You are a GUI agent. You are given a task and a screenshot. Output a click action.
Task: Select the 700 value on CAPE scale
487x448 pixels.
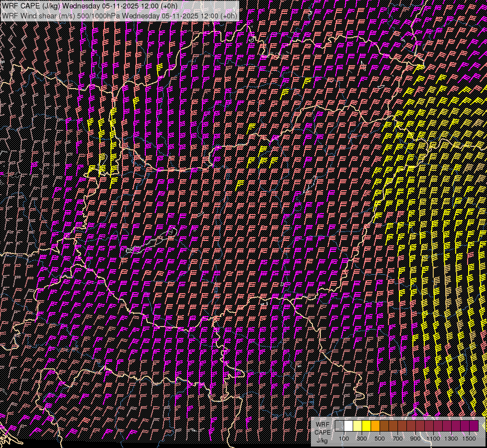[397, 439]
